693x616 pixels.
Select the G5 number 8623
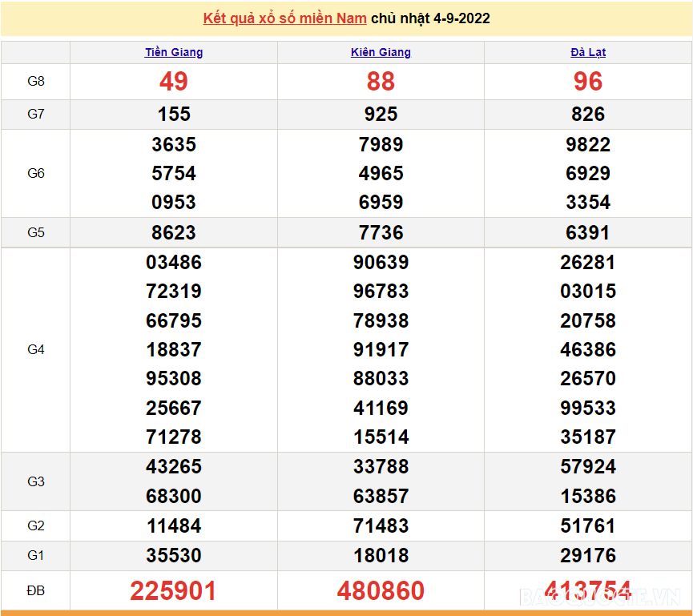pyautogui.click(x=174, y=233)
